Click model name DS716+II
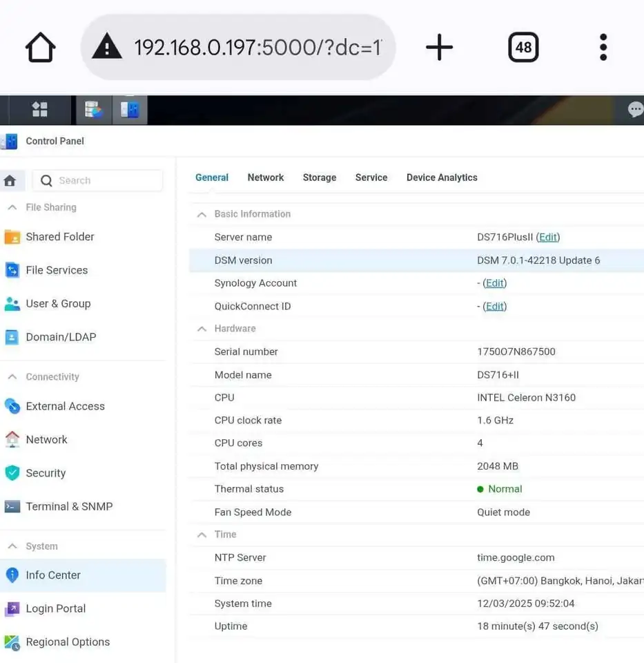Viewport: 644px width, 663px height. 498,375
